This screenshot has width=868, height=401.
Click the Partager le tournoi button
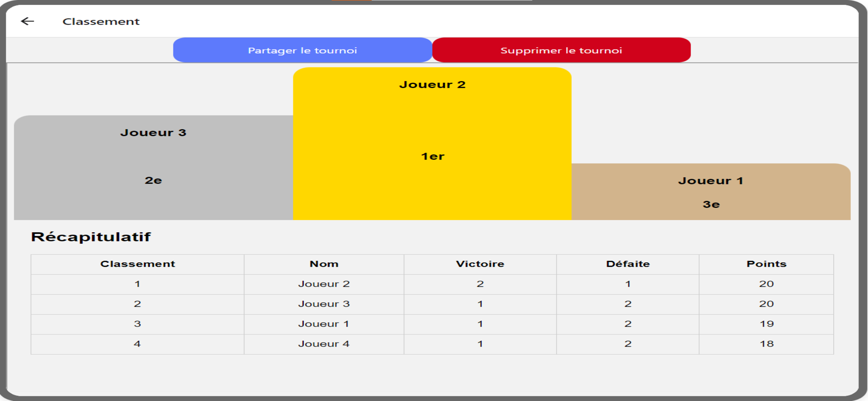tap(302, 50)
